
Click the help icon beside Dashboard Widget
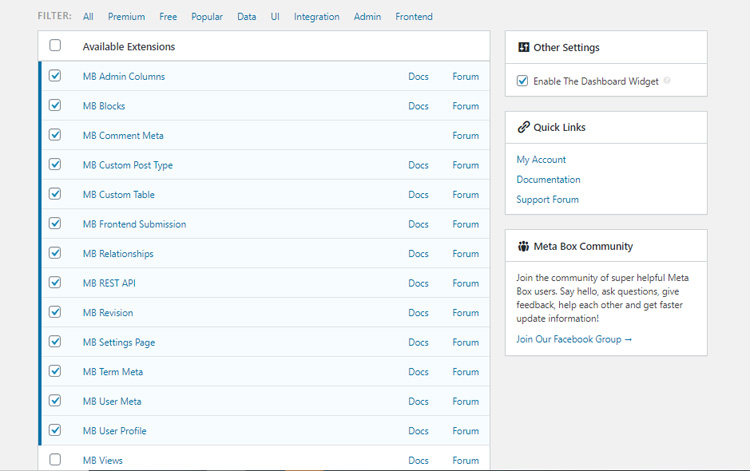click(667, 81)
